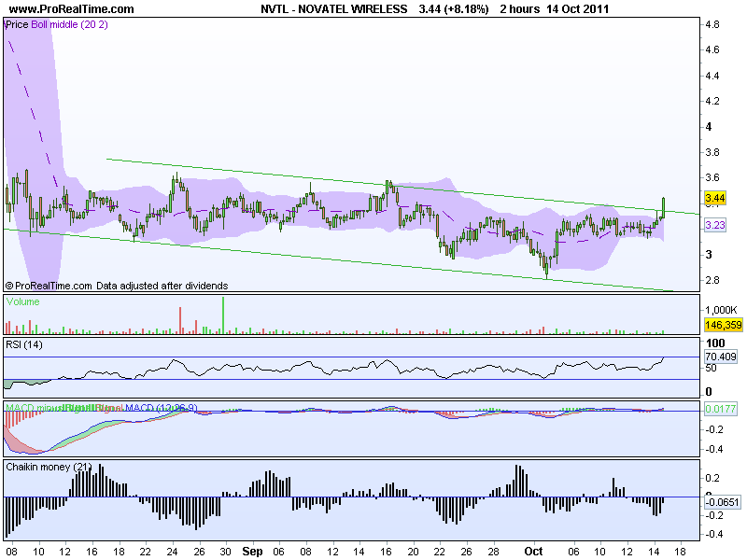This screenshot has width=747, height=560.
Task: Select the purple 3.23 Bollinger middle tag
Action: (715, 225)
